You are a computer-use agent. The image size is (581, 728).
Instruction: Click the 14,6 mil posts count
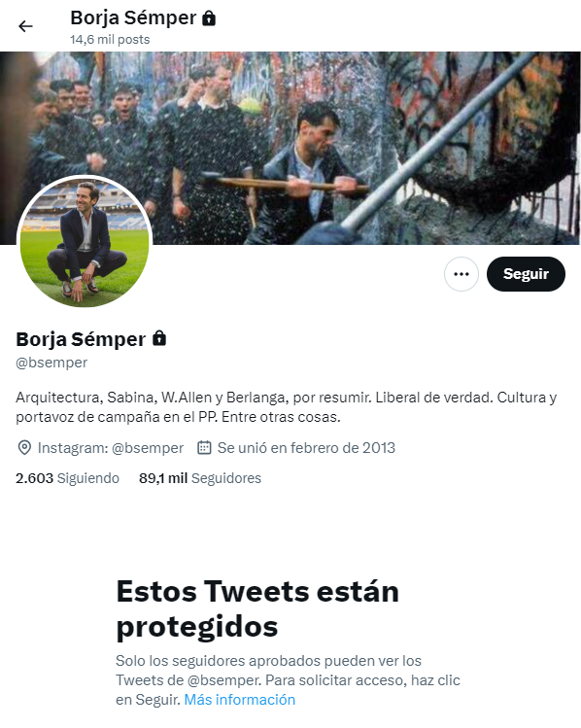[x=110, y=40]
